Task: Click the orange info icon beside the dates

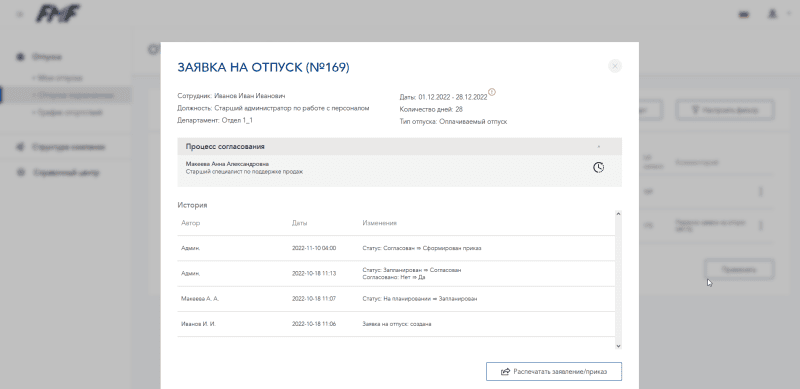Action: pos(492,92)
